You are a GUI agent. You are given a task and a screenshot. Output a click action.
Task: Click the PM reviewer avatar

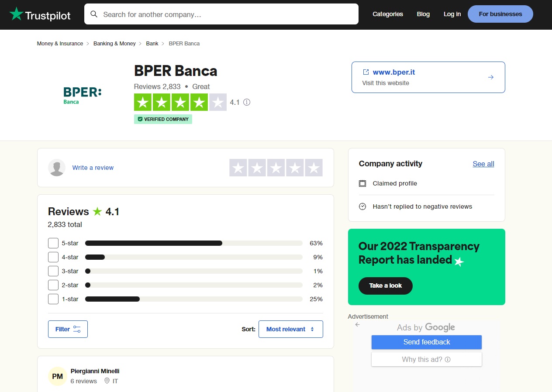[58, 376]
